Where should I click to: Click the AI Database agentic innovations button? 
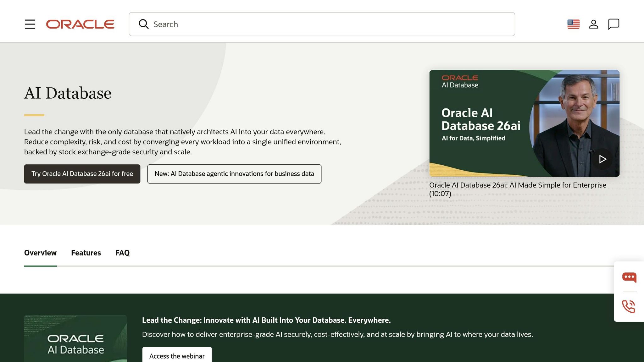coord(234,174)
